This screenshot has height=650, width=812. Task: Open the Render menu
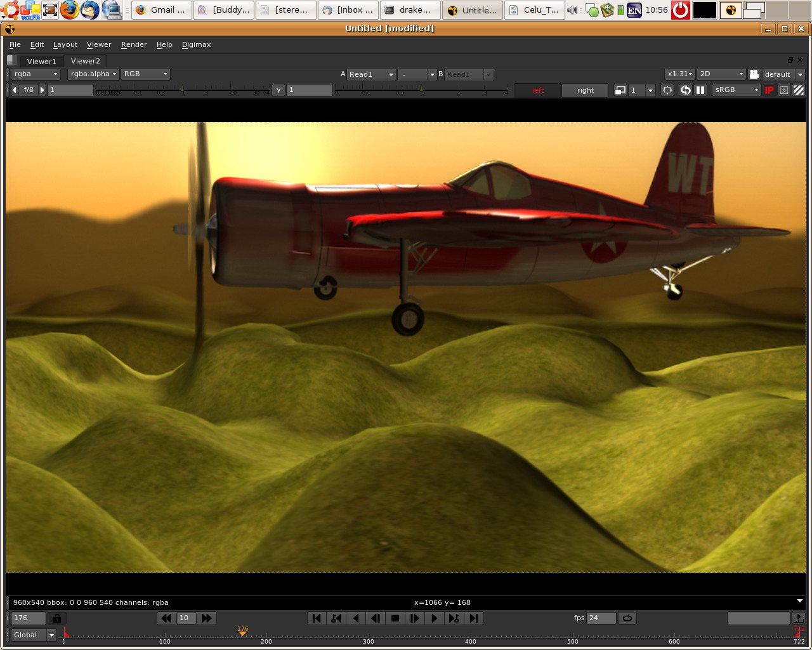[134, 45]
